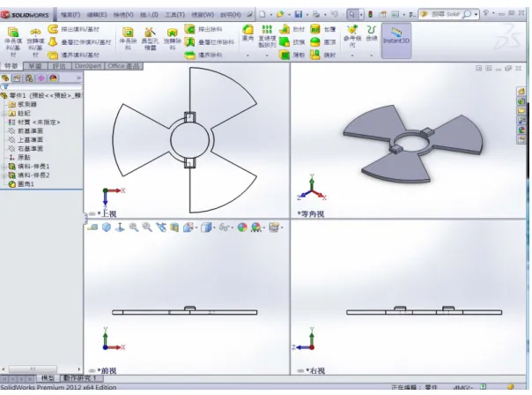Click the Rib (肋材) tool
Image resolution: width=532 pixels, height=395 pixels.
tap(292, 29)
